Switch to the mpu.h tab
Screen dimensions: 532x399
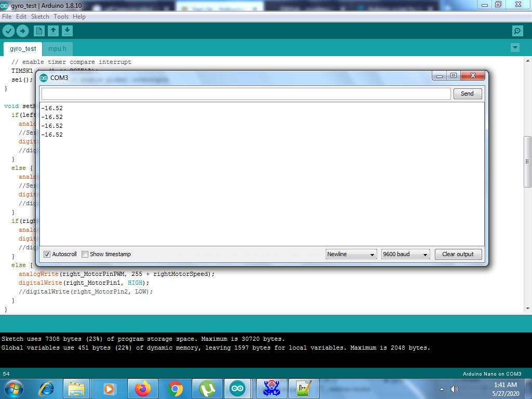click(x=57, y=49)
